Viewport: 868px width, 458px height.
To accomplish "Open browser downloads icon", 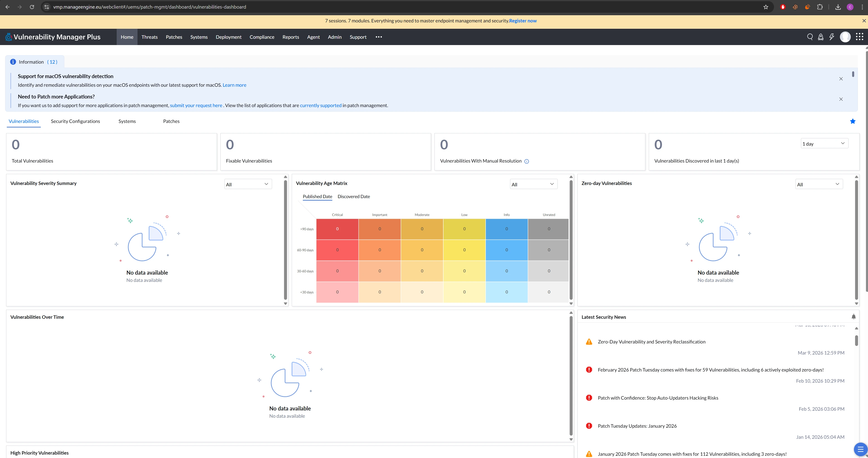I will pos(838,7).
